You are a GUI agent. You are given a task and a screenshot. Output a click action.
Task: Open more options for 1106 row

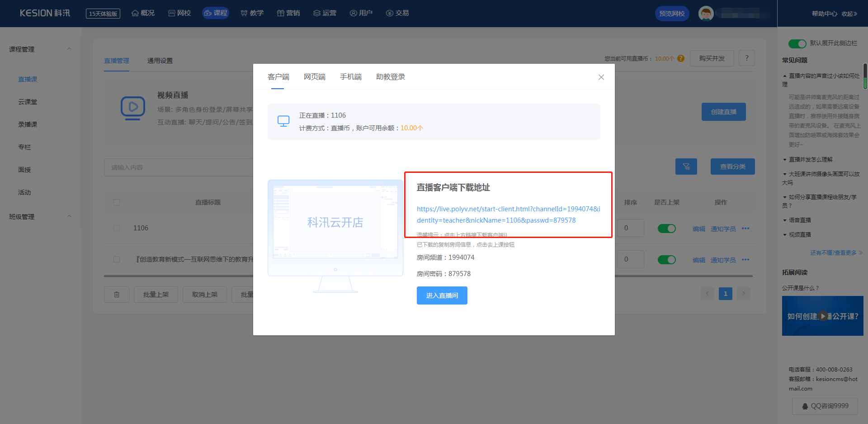click(745, 229)
